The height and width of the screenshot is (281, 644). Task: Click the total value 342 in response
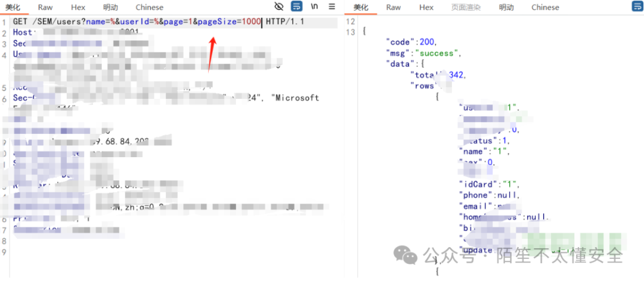point(456,75)
